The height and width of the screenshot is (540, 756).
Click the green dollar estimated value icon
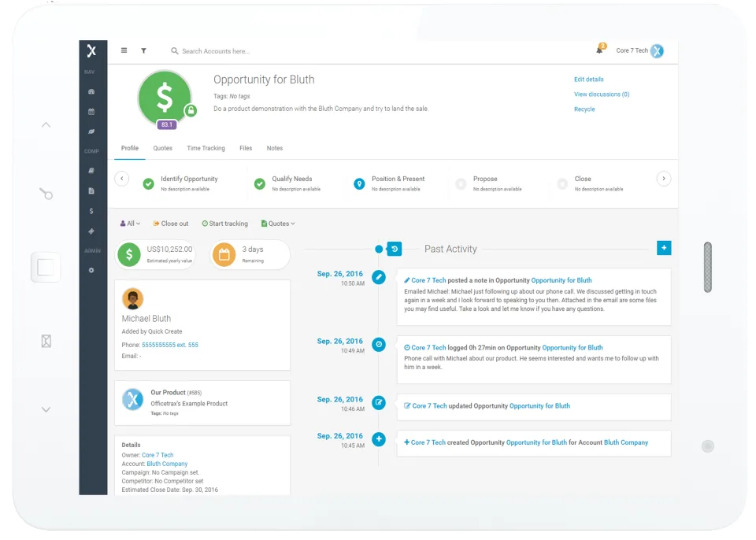[x=129, y=254]
